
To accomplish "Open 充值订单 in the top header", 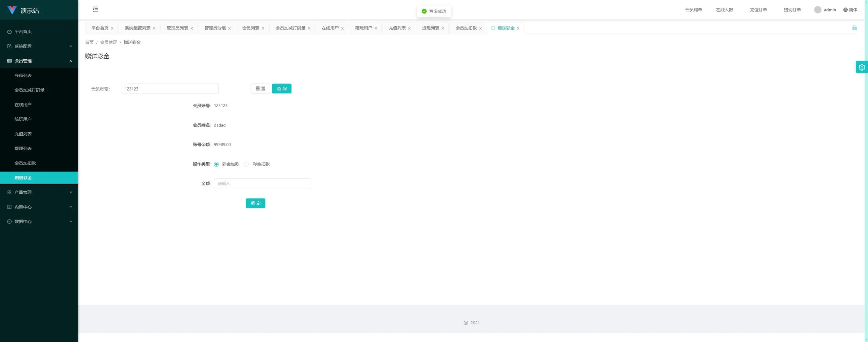I will coord(758,10).
